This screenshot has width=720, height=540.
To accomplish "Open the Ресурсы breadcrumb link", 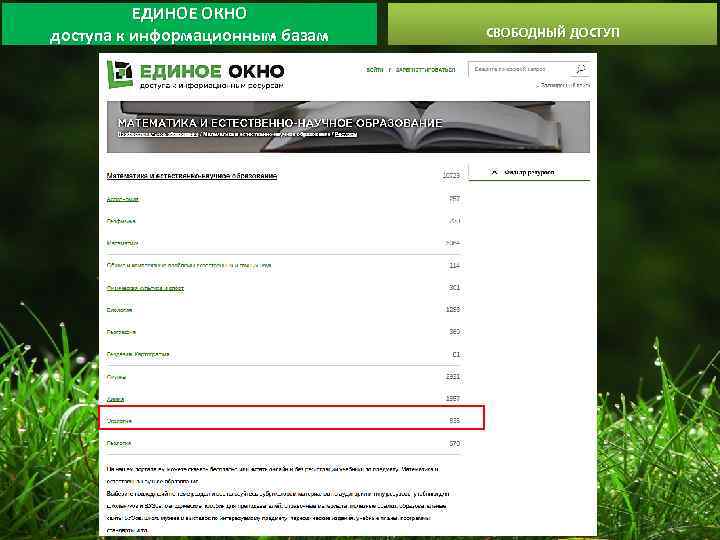I will tap(346, 135).
